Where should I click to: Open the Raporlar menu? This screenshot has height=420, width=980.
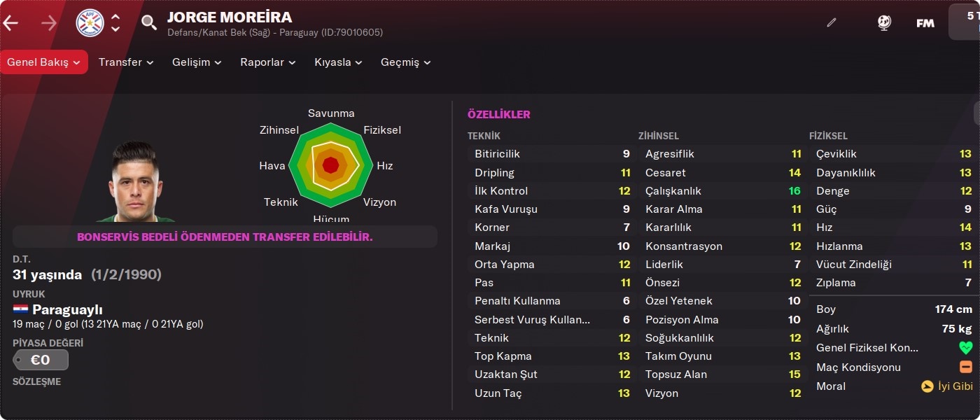pyautogui.click(x=268, y=62)
